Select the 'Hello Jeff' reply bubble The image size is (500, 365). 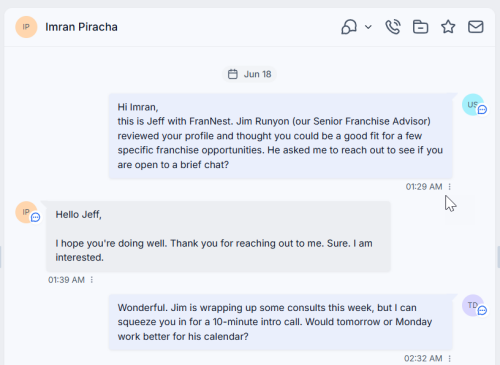pos(218,236)
